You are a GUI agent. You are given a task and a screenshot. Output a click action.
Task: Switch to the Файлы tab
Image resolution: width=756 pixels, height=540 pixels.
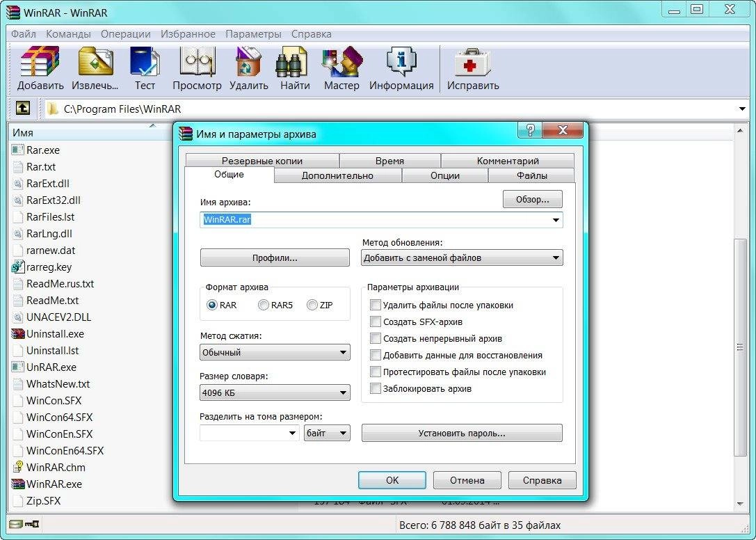coord(532,175)
